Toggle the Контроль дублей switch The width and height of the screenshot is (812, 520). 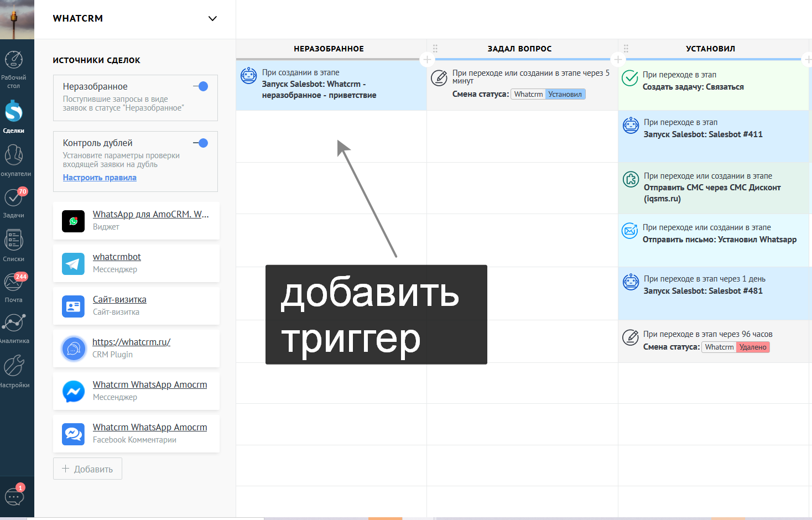[x=200, y=143]
